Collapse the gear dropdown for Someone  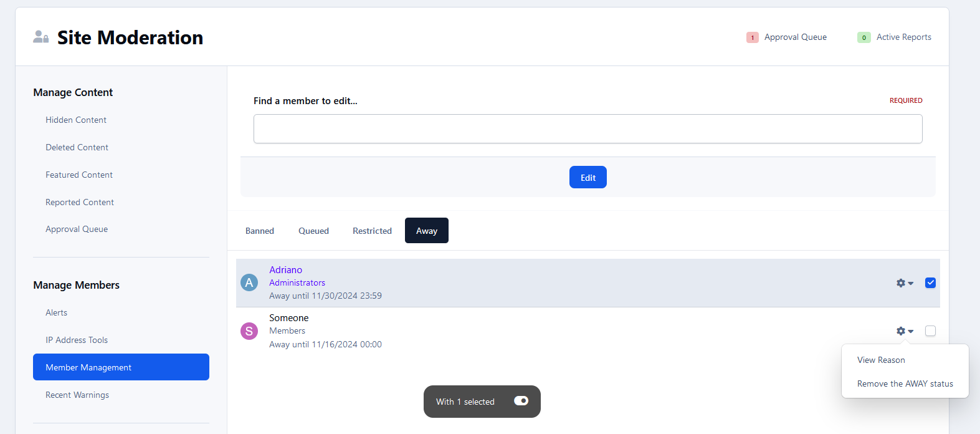(905, 331)
